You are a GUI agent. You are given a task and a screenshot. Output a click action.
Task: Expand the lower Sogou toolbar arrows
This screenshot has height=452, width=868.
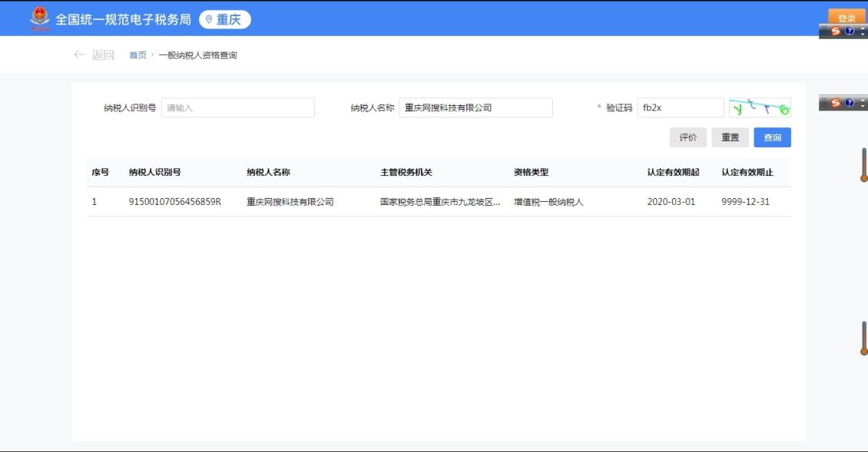point(862,103)
